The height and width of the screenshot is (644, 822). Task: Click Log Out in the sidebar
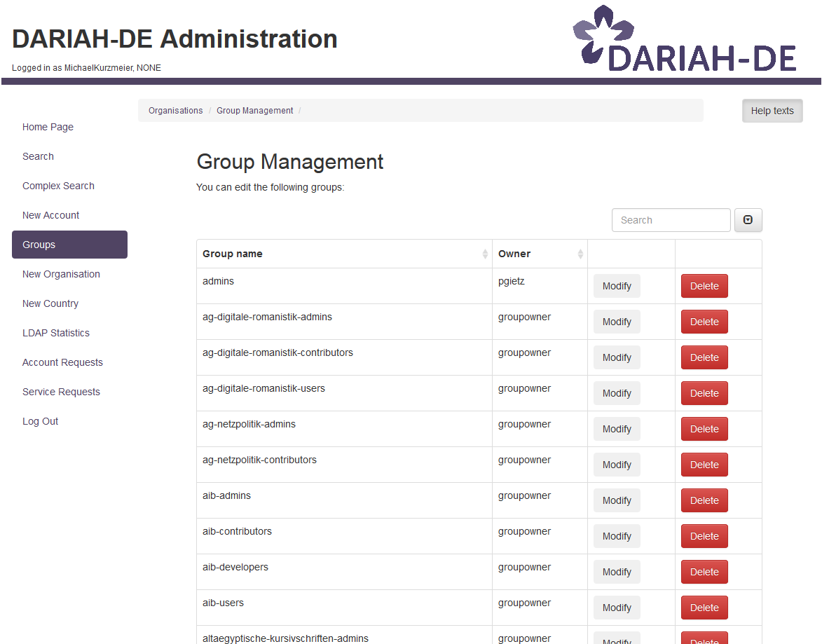(x=40, y=421)
